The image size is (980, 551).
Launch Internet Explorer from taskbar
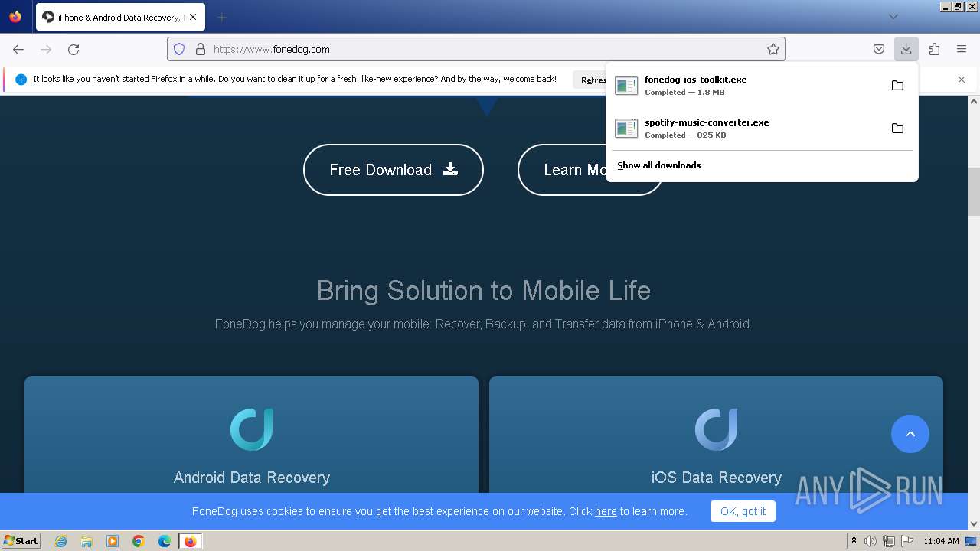click(61, 541)
